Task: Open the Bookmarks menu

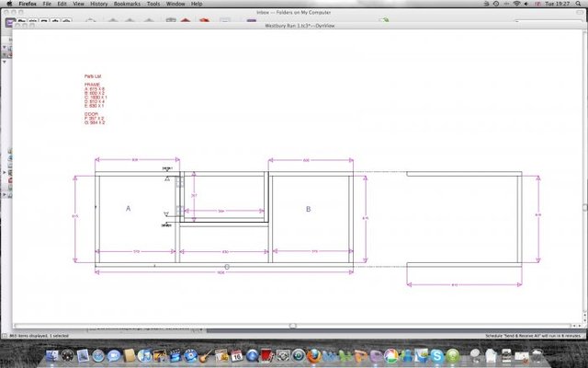Action: click(x=128, y=4)
